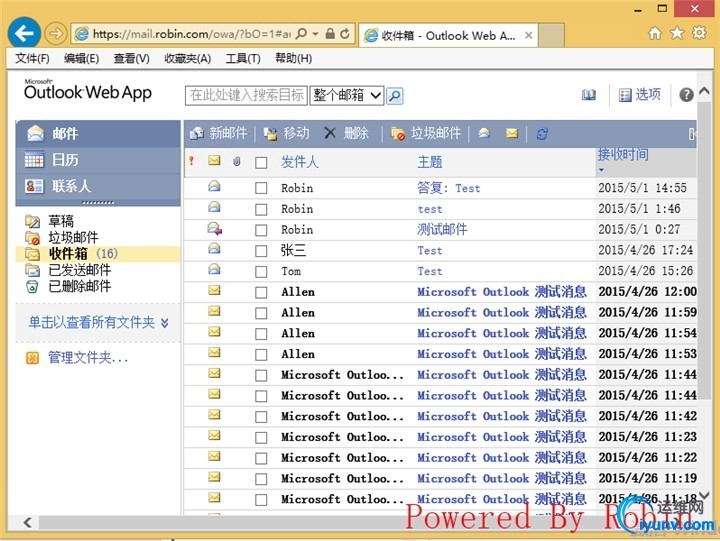The height and width of the screenshot is (541, 720).
Task: Click the browser Forward arrow button
Action: tap(56, 34)
